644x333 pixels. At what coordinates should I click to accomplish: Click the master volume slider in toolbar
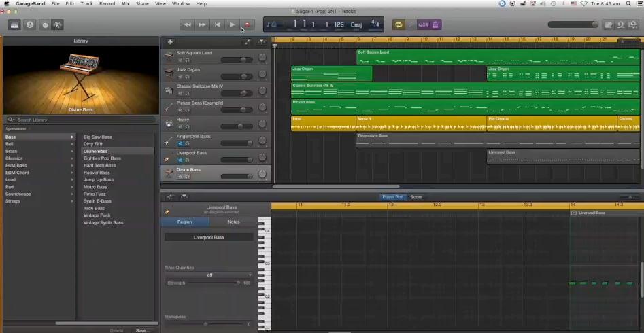(x=573, y=24)
